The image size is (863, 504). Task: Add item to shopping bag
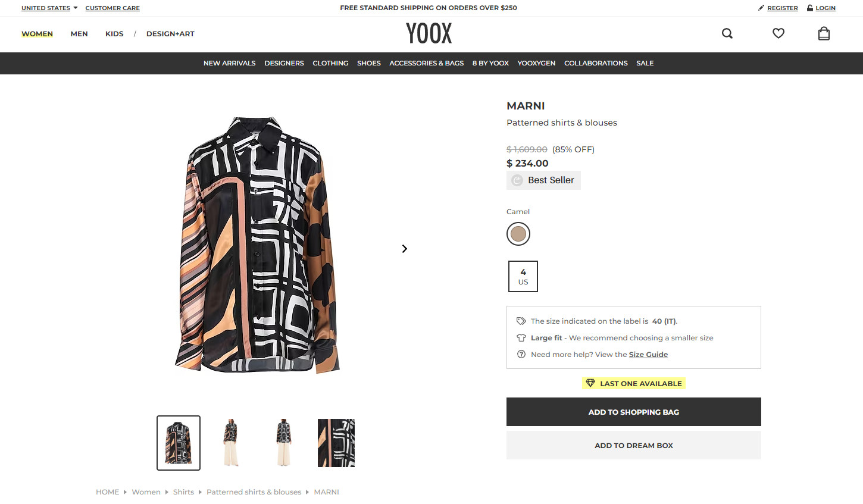tap(633, 412)
